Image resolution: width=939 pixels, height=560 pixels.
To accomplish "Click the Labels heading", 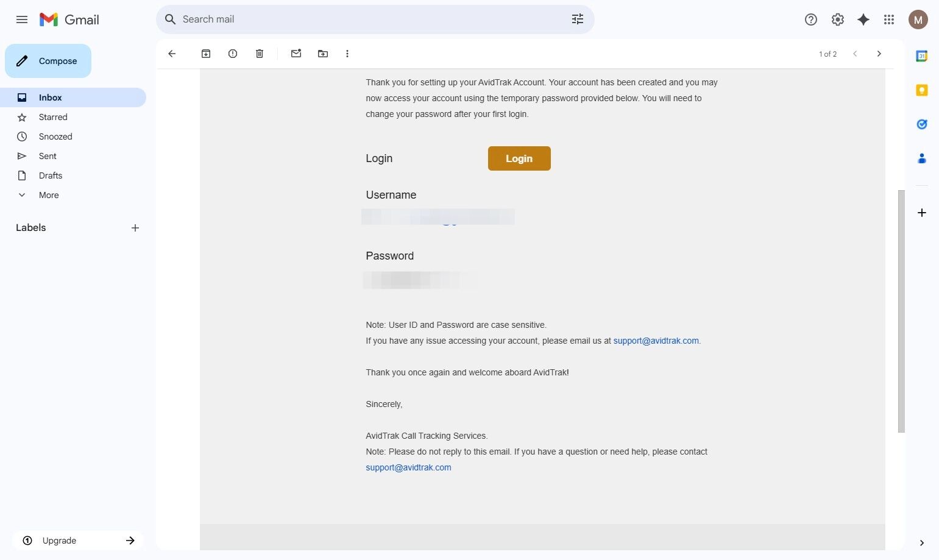I will pos(31,228).
